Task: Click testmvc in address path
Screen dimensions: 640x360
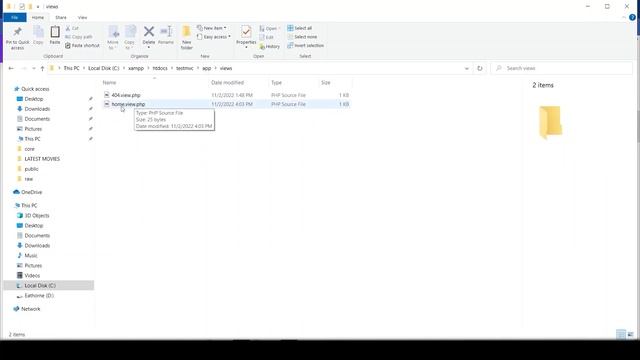Action: tap(184, 69)
